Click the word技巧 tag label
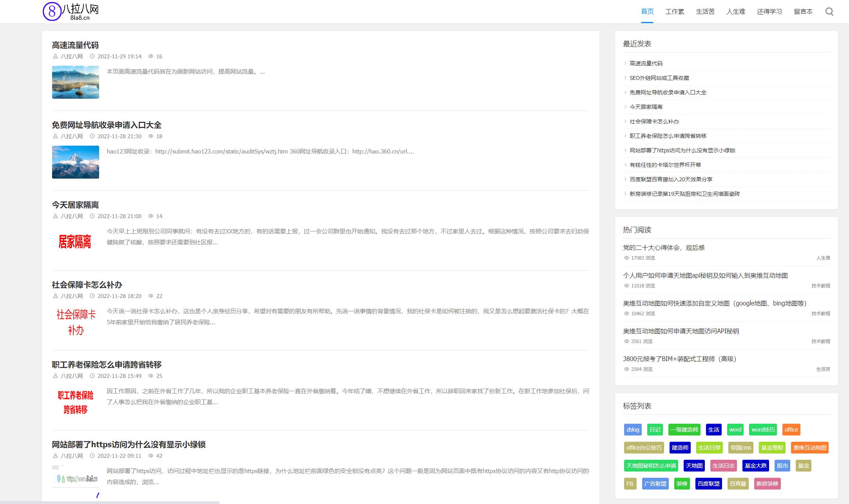The width and height of the screenshot is (849, 504). 762,430
